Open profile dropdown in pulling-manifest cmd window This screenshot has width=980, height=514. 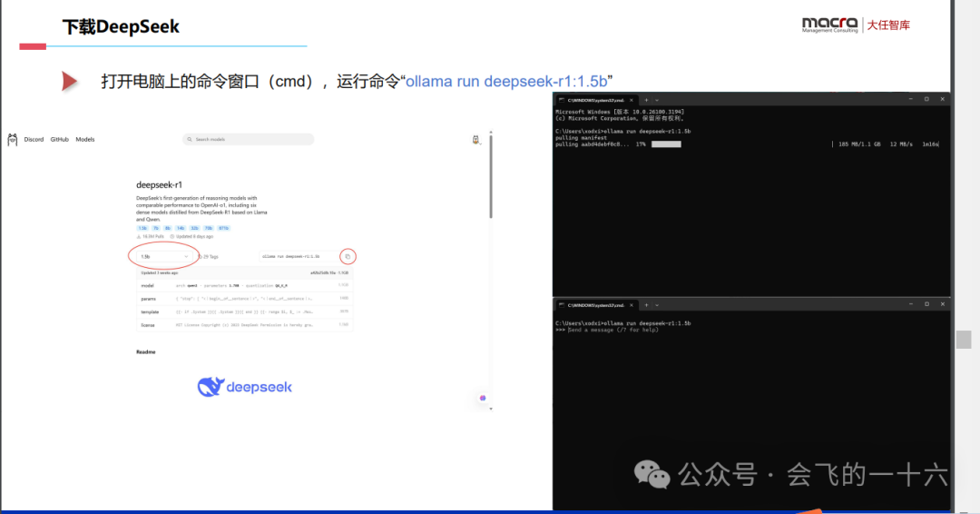pyautogui.click(x=657, y=100)
